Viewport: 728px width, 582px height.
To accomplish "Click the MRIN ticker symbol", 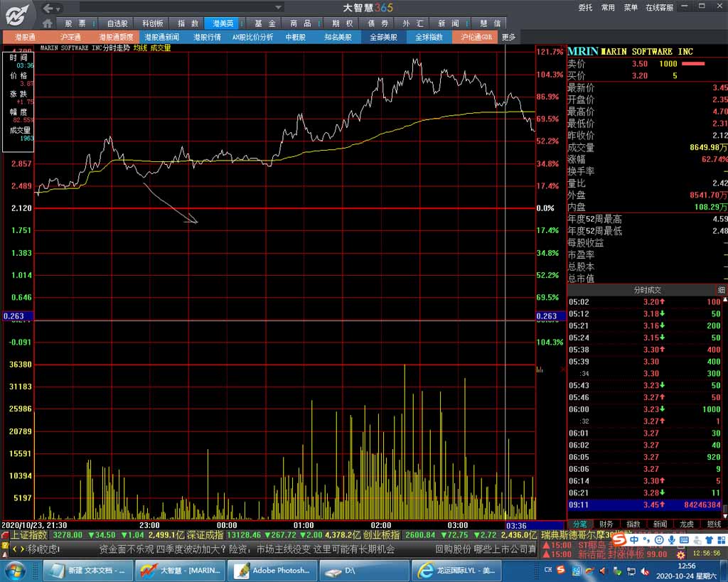I will click(x=583, y=51).
